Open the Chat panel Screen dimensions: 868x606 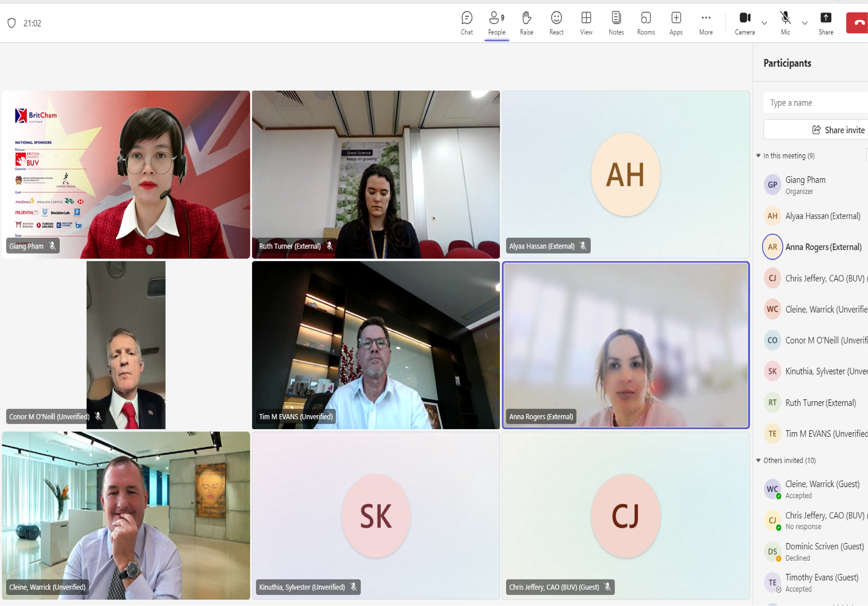(x=467, y=23)
